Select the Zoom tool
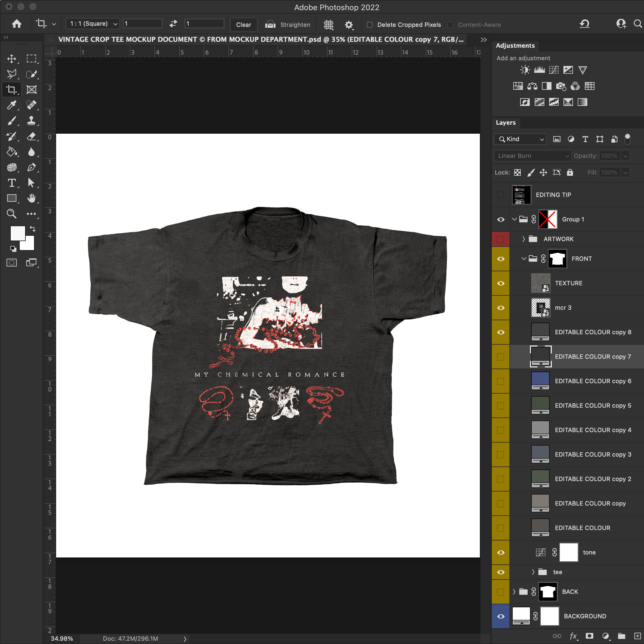 12,214
